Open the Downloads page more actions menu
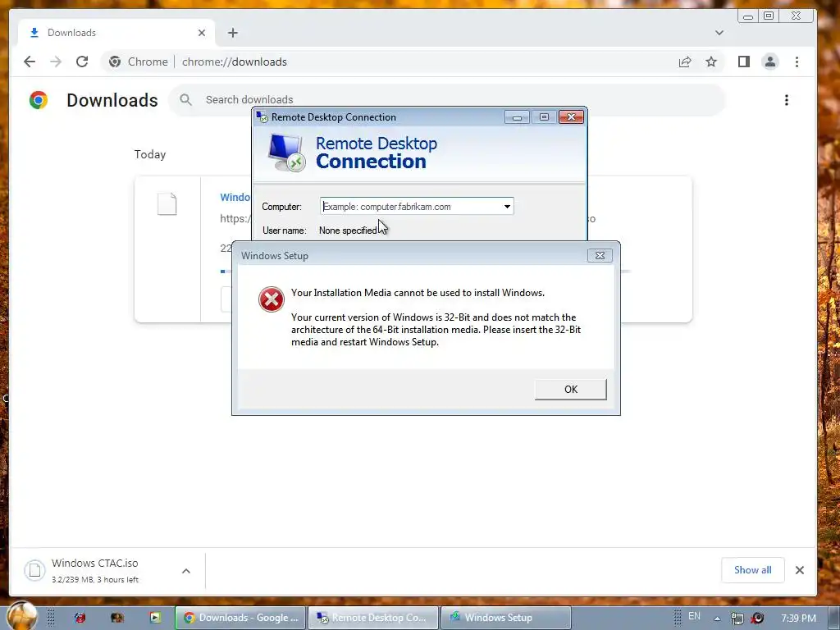This screenshot has width=840, height=630. click(x=787, y=100)
